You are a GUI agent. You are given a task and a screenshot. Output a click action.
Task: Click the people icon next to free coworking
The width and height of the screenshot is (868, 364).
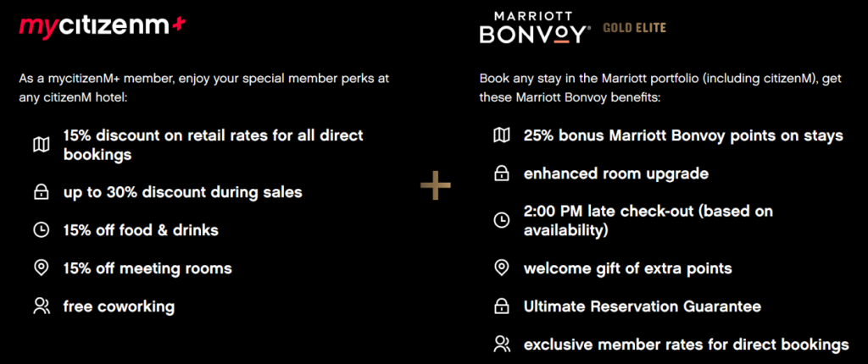coord(42,306)
